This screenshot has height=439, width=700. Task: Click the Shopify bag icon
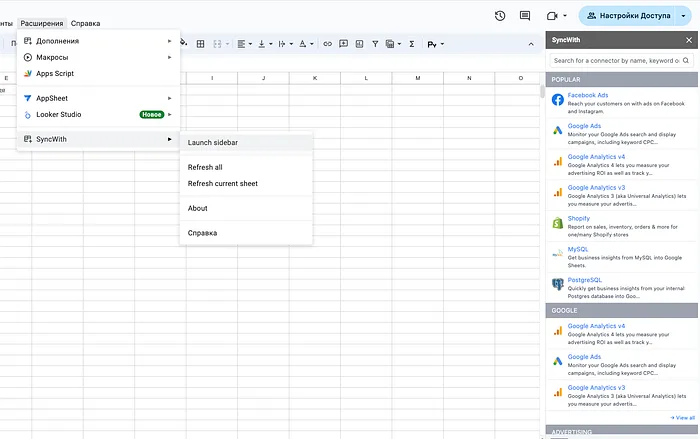[558, 222]
